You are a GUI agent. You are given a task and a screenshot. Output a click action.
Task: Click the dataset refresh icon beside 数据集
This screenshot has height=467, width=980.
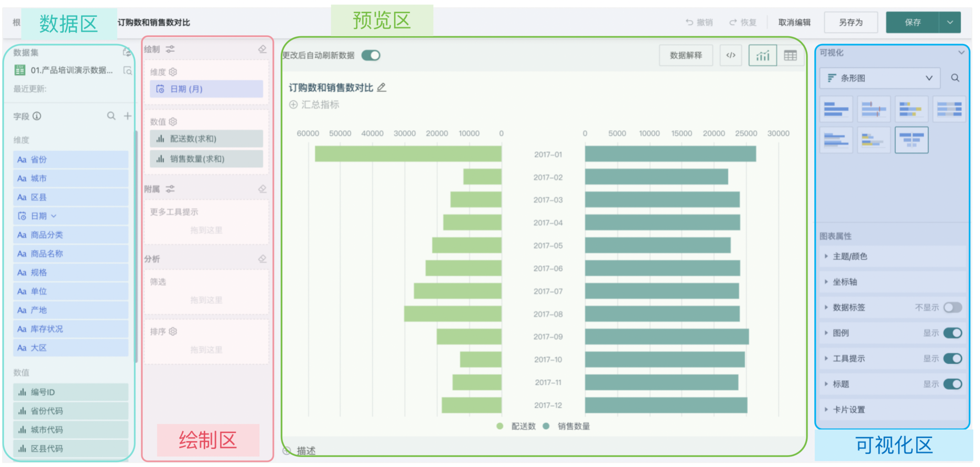[x=127, y=52]
